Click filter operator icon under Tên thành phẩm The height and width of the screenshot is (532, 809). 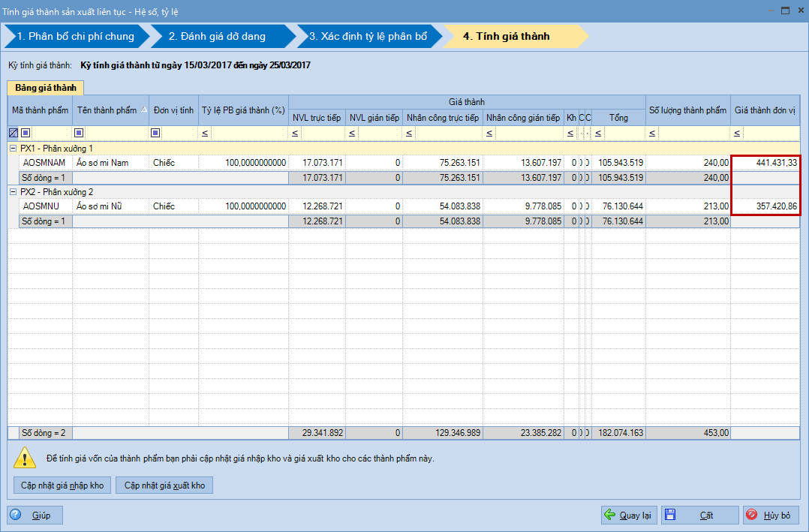click(x=79, y=133)
